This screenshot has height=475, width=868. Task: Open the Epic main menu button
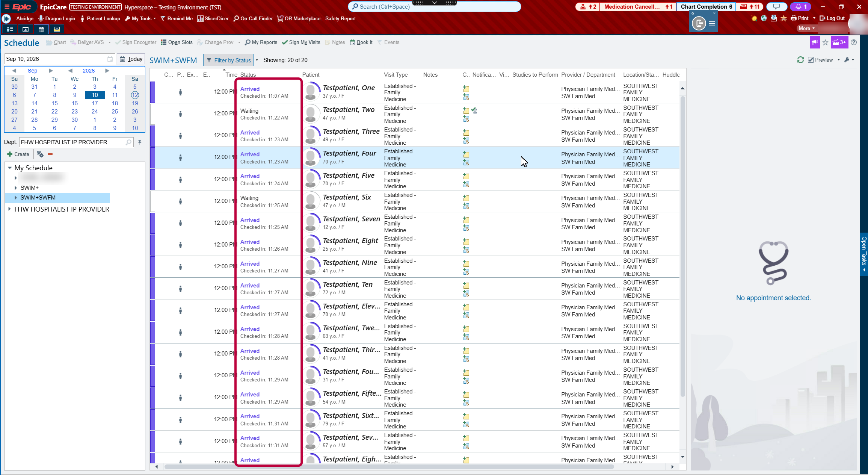(18, 7)
